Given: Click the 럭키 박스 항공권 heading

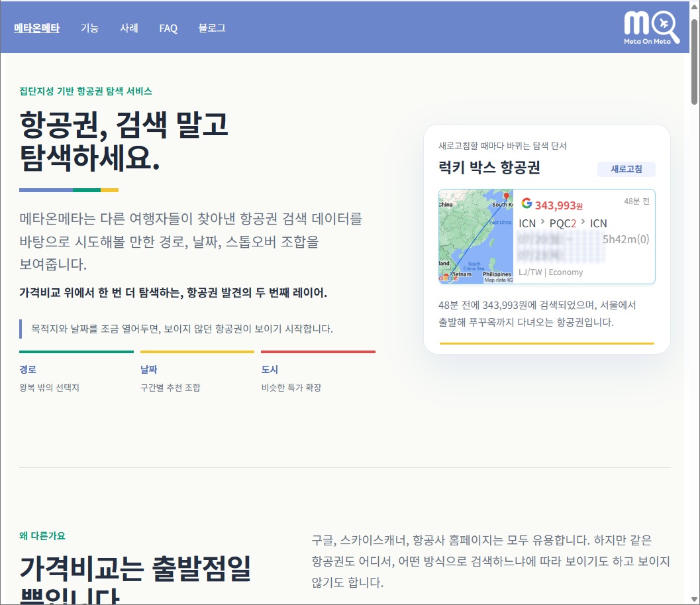Looking at the screenshot, I should pos(489,168).
